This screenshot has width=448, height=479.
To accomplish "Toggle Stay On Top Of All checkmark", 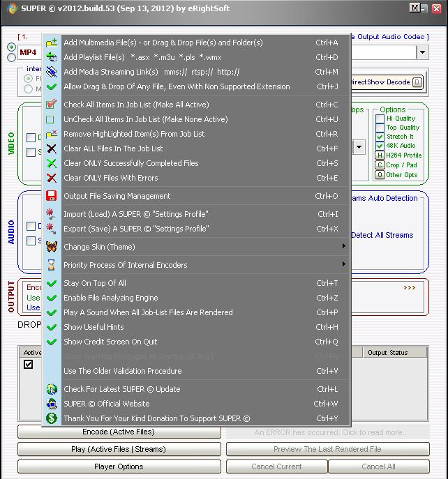I will pos(52,283).
